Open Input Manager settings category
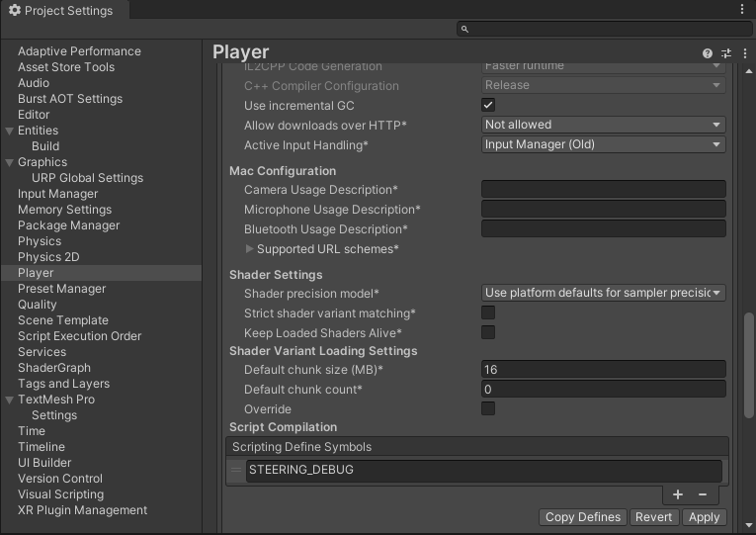The height and width of the screenshot is (535, 756). (57, 194)
